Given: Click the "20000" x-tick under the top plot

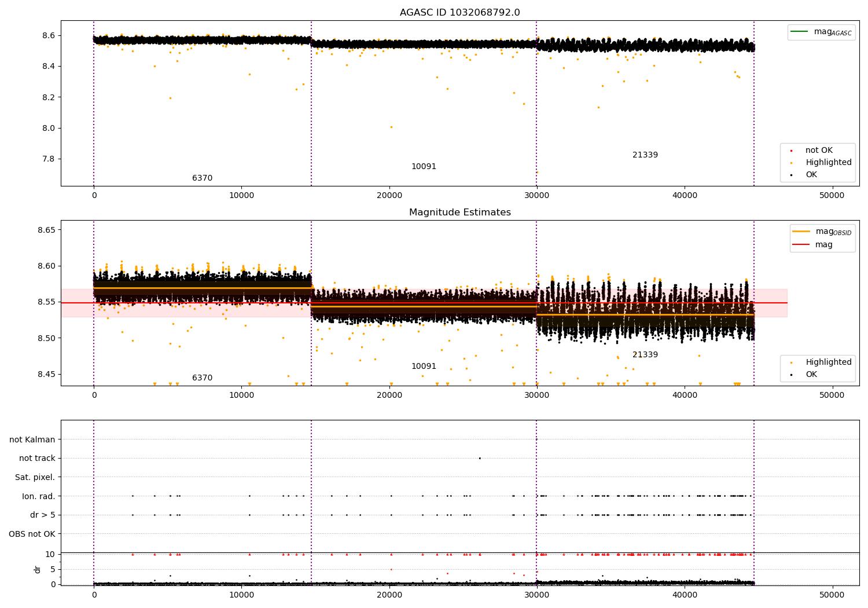Looking at the screenshot, I should pyautogui.click(x=389, y=196).
